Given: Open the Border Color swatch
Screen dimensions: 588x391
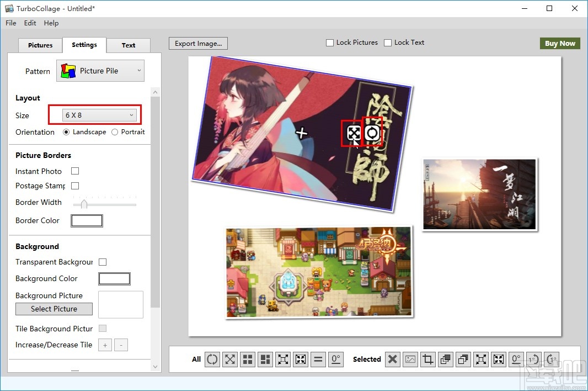Looking at the screenshot, I should [x=87, y=220].
